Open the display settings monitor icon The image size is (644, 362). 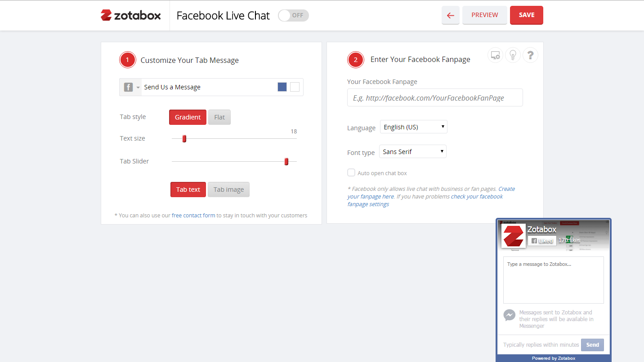[x=495, y=55]
